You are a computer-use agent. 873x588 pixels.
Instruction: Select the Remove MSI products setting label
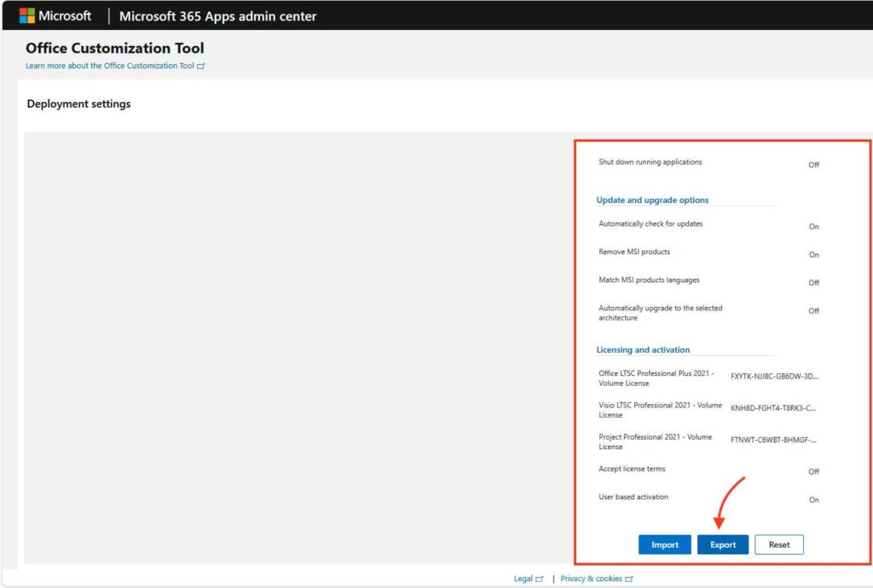[x=634, y=252]
